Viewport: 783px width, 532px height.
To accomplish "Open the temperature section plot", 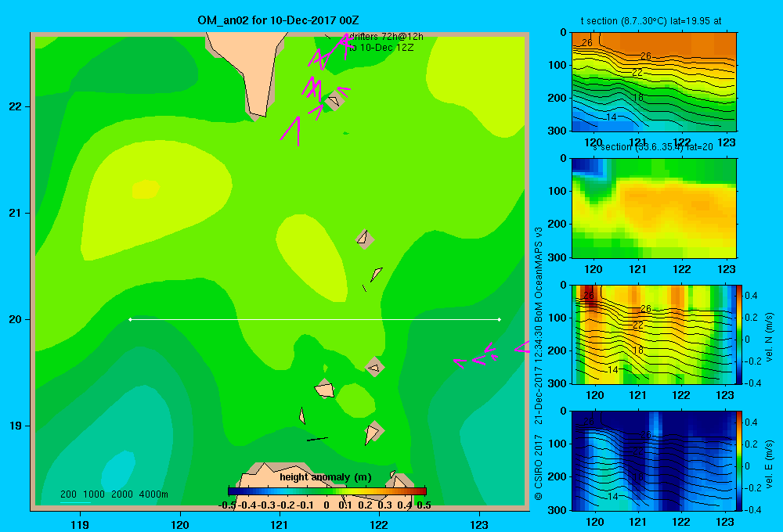I will pyautogui.click(x=654, y=82).
